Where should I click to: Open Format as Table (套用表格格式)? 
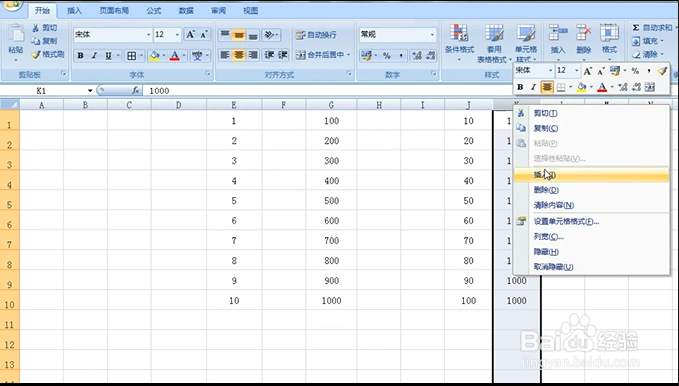click(494, 43)
